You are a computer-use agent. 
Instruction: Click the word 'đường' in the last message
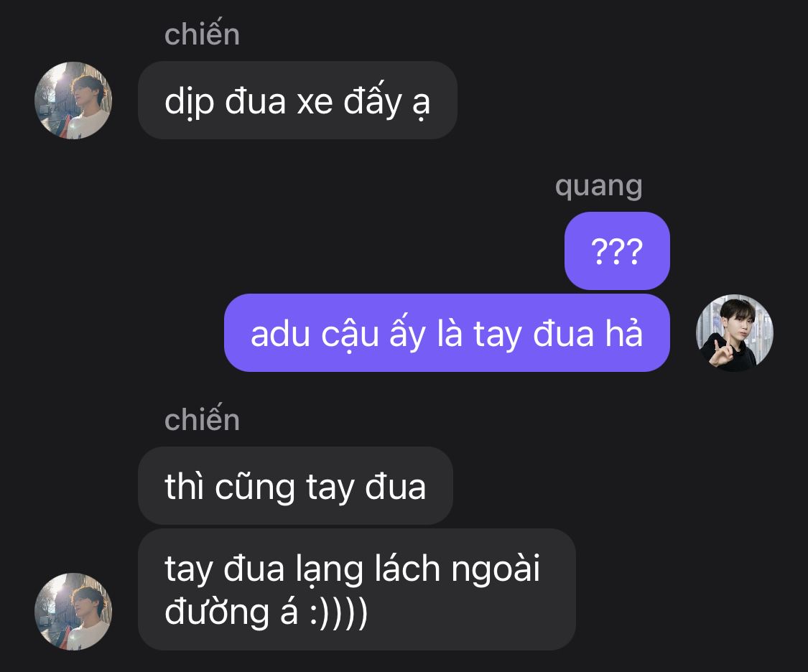[x=217, y=612]
